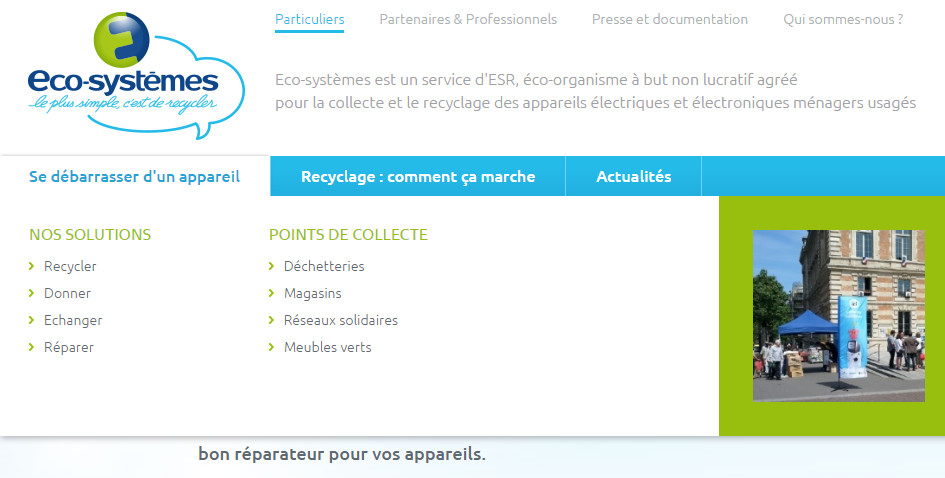Viewport: 945px width, 478px height.
Task: Choose the Donner solution
Action: (x=67, y=294)
